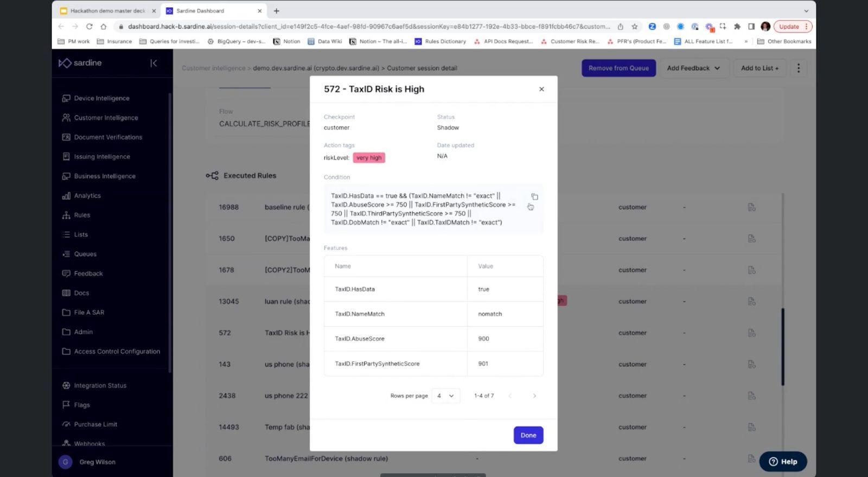Click the Greg Wilson user avatar
The width and height of the screenshot is (868, 477).
65,462
